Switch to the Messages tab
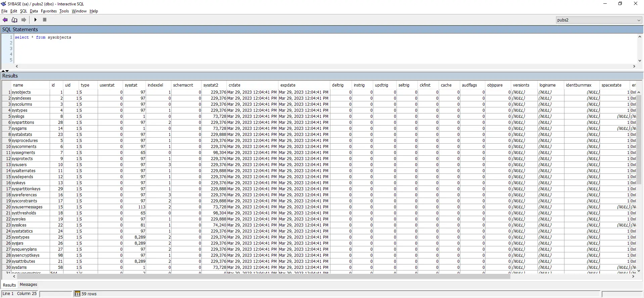 pyautogui.click(x=29, y=285)
